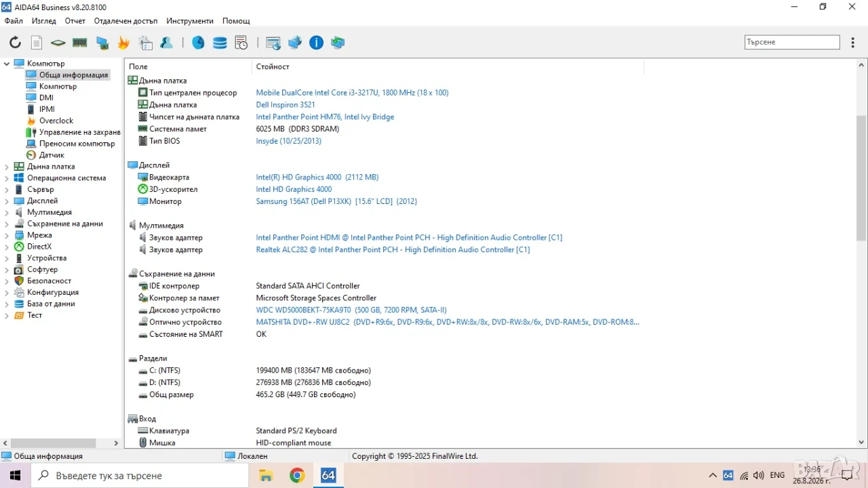Expand the DirectX tree node
The width and height of the screenshot is (868, 488).
pos(7,247)
